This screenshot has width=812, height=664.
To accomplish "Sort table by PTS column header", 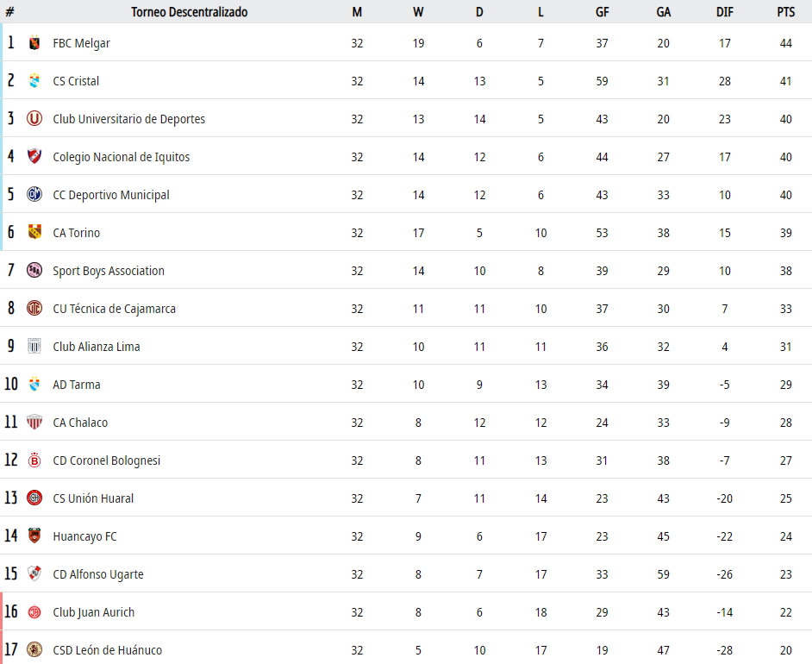I will (785, 12).
